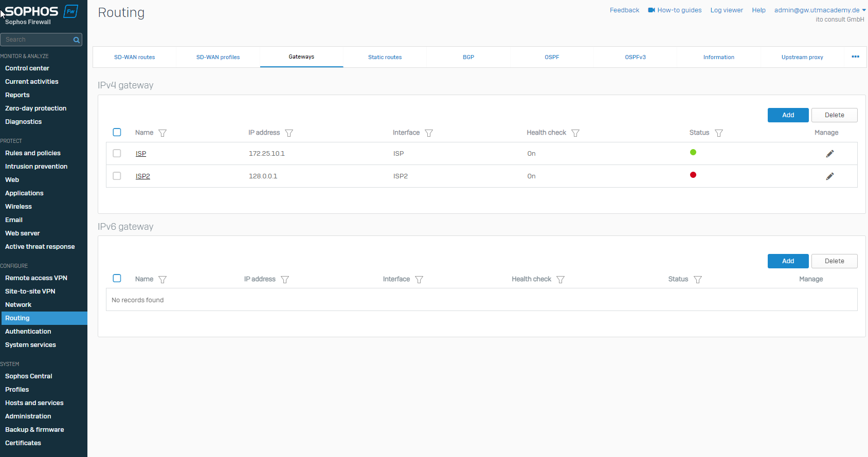Open the SD-WAN profiles tab
Viewport: 868px width, 457px height.
point(218,57)
